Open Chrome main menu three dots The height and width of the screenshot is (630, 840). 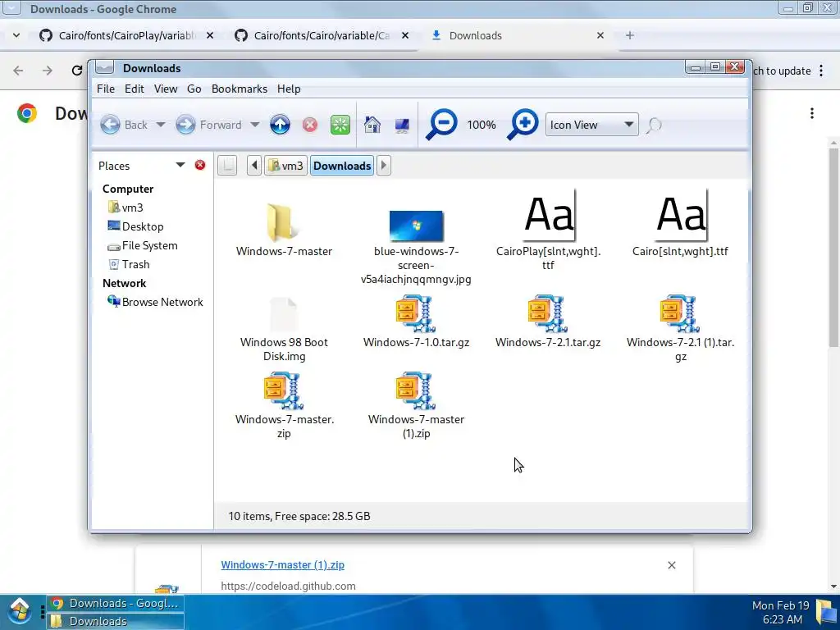click(x=821, y=71)
